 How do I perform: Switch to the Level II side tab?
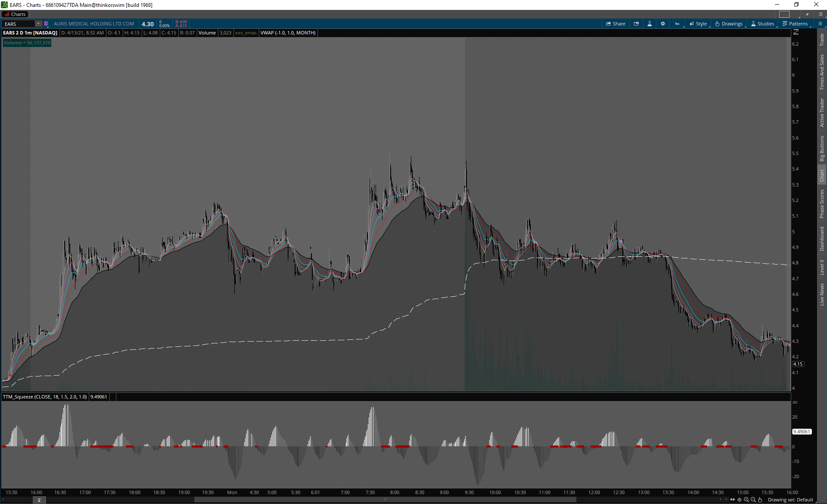(822, 267)
